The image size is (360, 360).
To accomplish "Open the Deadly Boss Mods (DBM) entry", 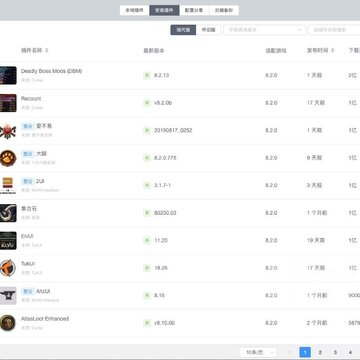I will (51, 71).
